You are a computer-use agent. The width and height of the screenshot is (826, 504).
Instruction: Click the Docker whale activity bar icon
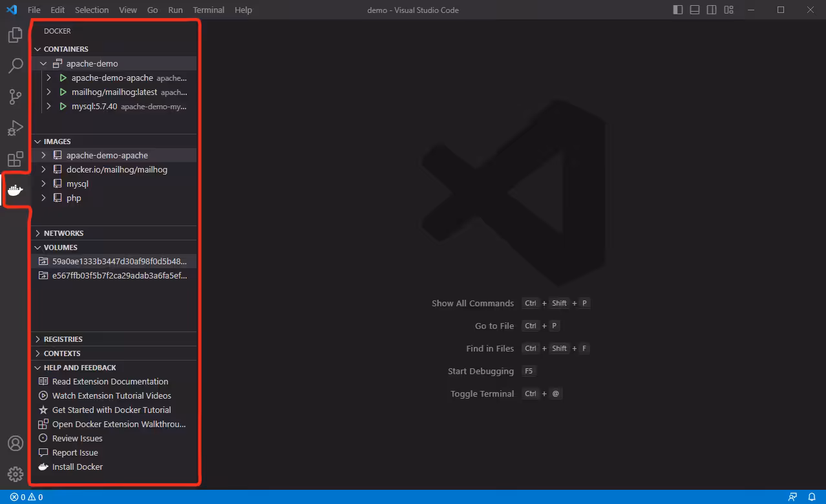[x=15, y=190]
